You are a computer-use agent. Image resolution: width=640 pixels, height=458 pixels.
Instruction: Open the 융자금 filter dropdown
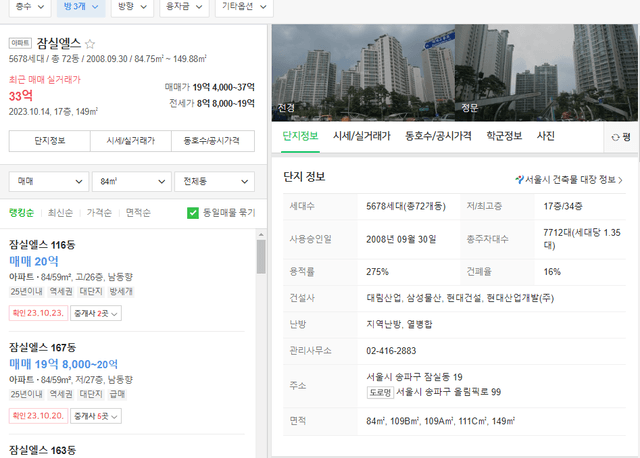pyautogui.click(x=184, y=7)
